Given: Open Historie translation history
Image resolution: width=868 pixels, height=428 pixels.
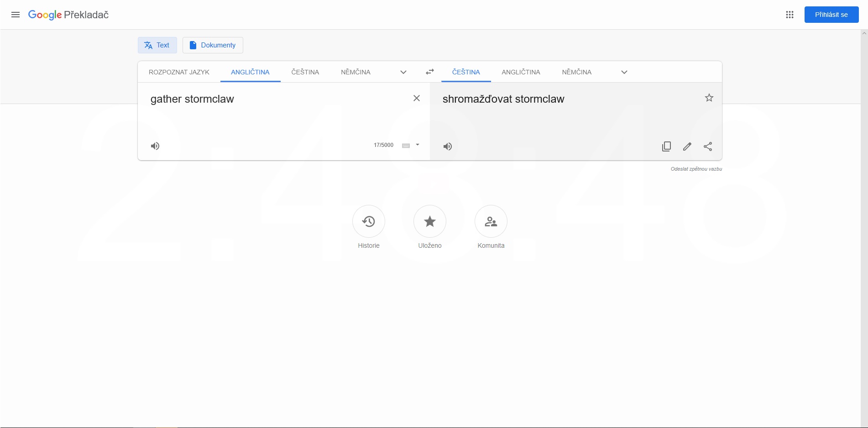Looking at the screenshot, I should point(369,227).
